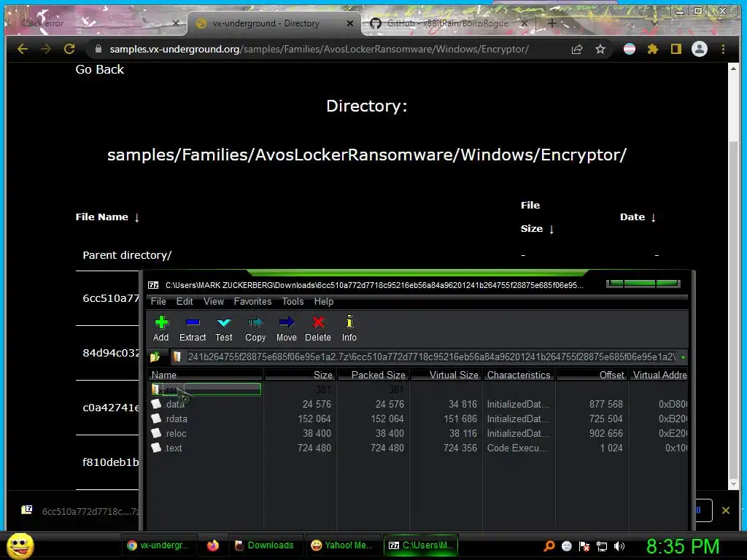Open the c0a42741e file link
Viewport: 747px width, 560px height.
coord(111,408)
